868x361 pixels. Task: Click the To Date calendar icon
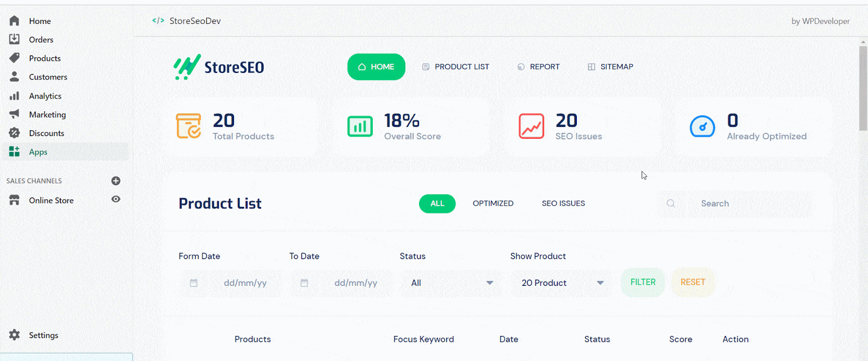pos(304,283)
